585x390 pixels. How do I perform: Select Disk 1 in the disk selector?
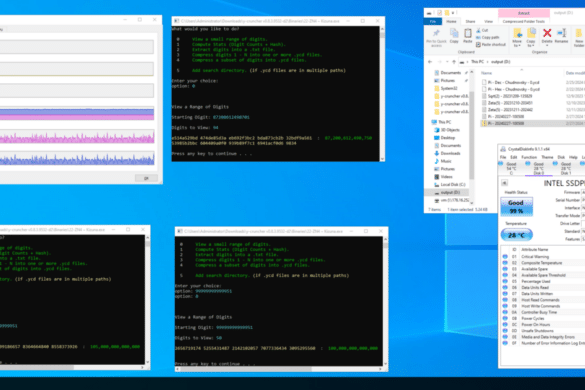(566, 168)
